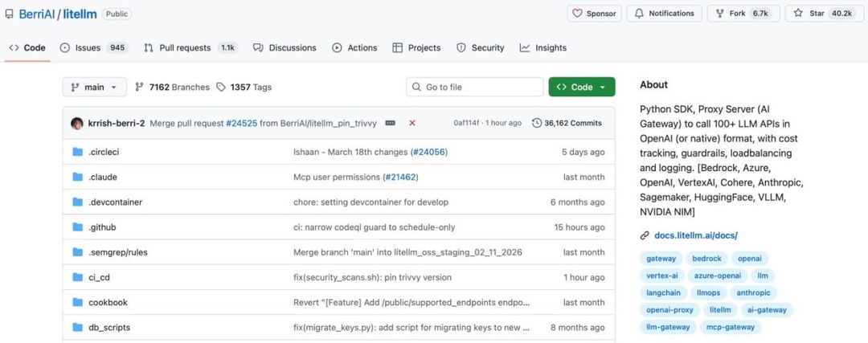Open the cookbook folder
Screen dimensions: 868x343
pyautogui.click(x=108, y=303)
